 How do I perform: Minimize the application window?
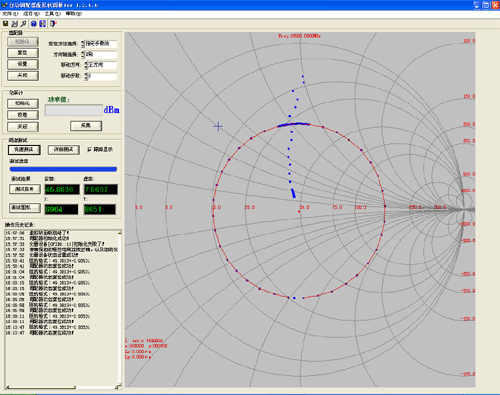coord(477,5)
